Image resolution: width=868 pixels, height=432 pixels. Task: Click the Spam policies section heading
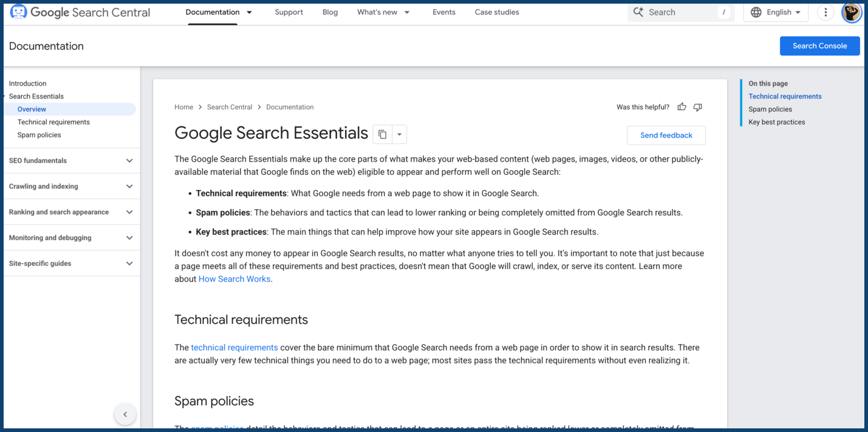[214, 401]
